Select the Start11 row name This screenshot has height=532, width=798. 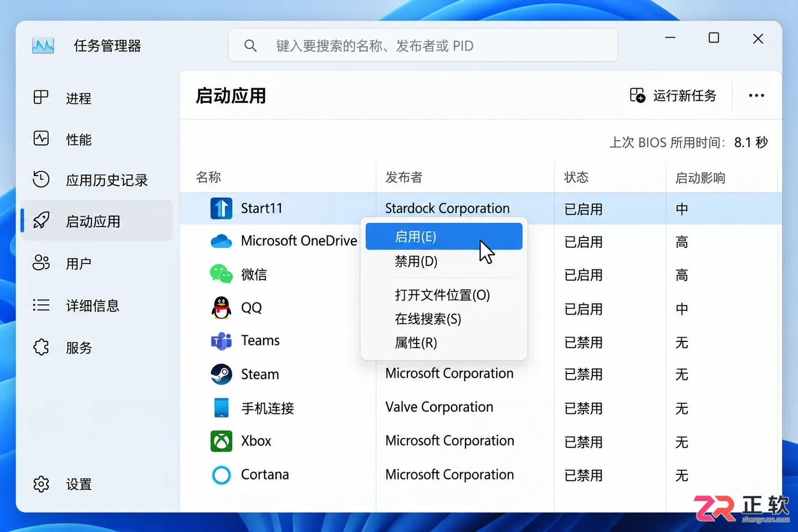point(262,208)
